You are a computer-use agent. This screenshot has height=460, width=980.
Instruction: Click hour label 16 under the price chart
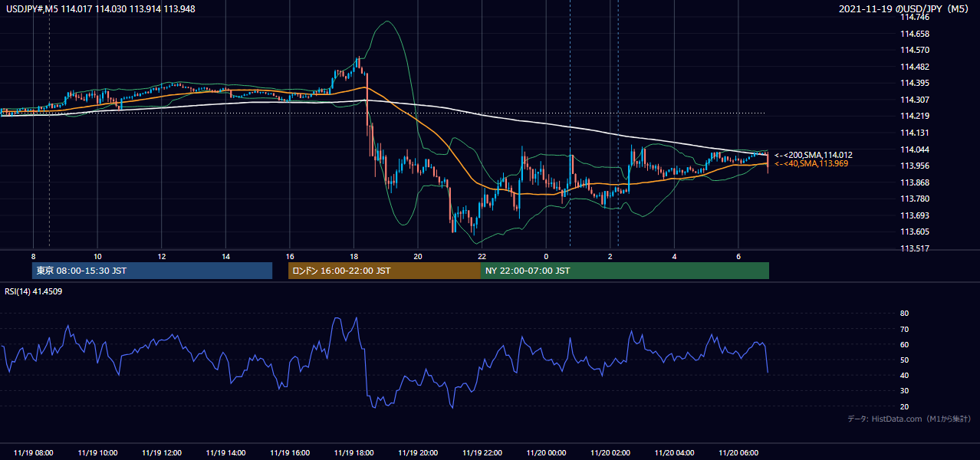pyautogui.click(x=290, y=256)
